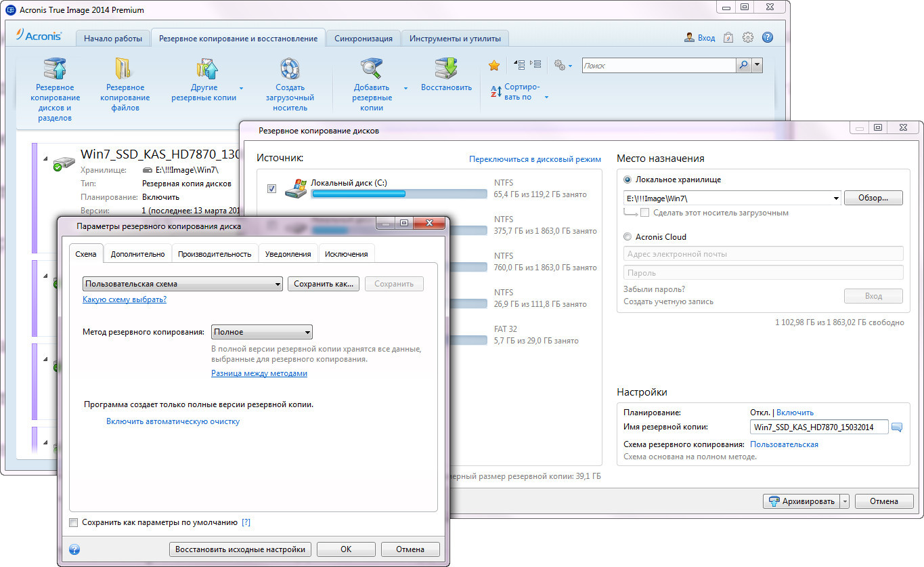Click the Обзор... browse button
This screenshot has height=567, width=924.
[874, 198]
